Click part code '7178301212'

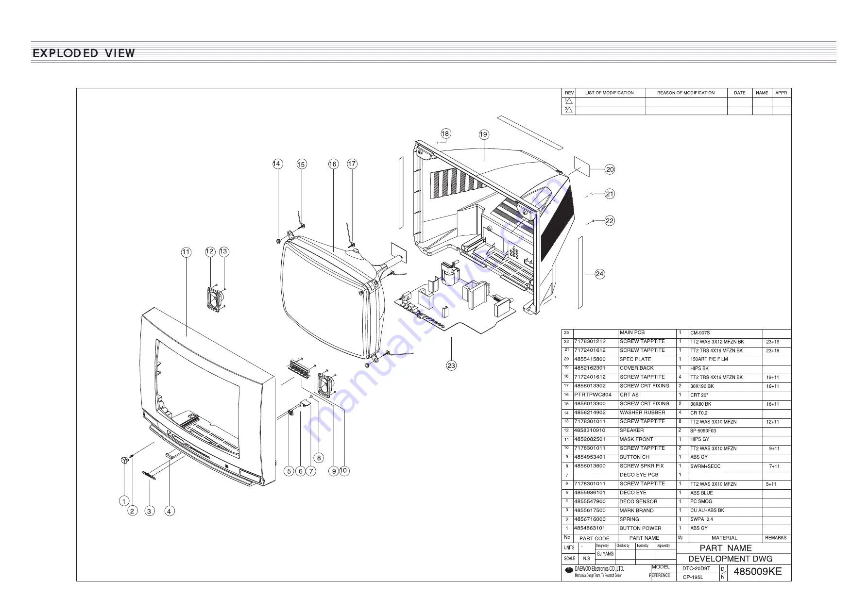[590, 341]
